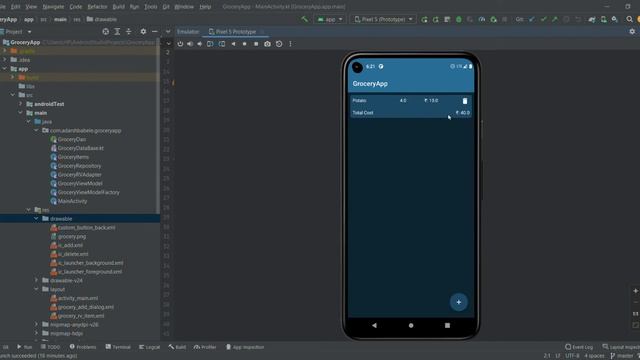Collapse the drawable folder

[x=36, y=218]
